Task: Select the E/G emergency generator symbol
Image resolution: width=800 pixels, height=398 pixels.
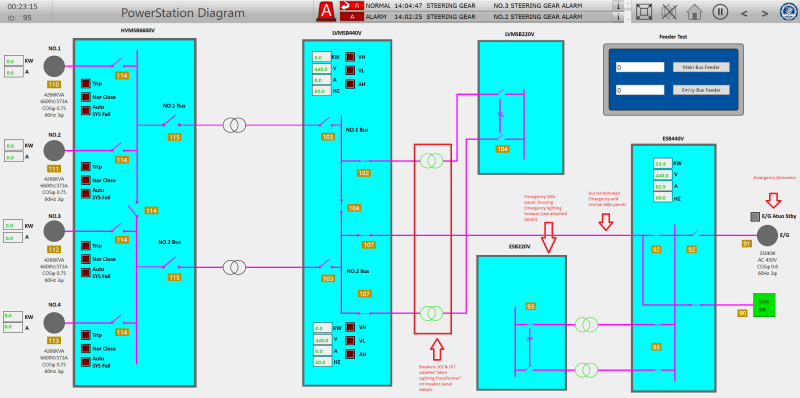Action: click(x=767, y=236)
